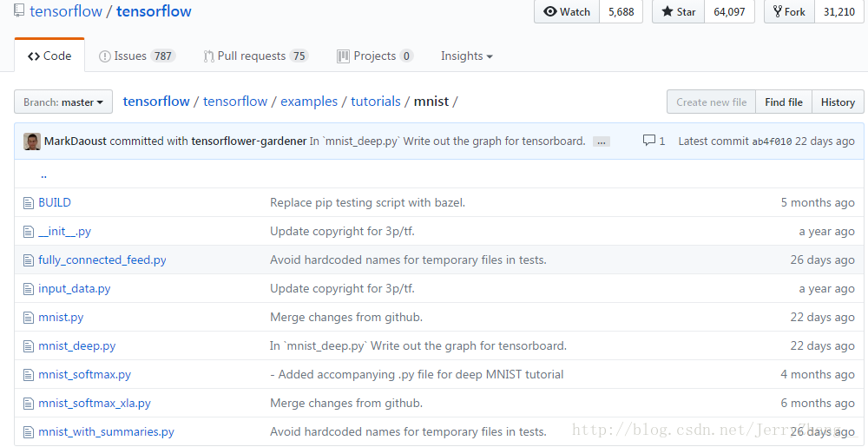Open the Branch: master dropdown
This screenshot has width=868, height=447.
(x=63, y=102)
